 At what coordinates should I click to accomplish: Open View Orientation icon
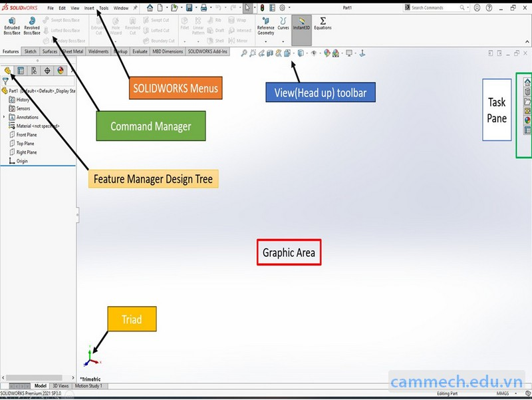click(287, 53)
